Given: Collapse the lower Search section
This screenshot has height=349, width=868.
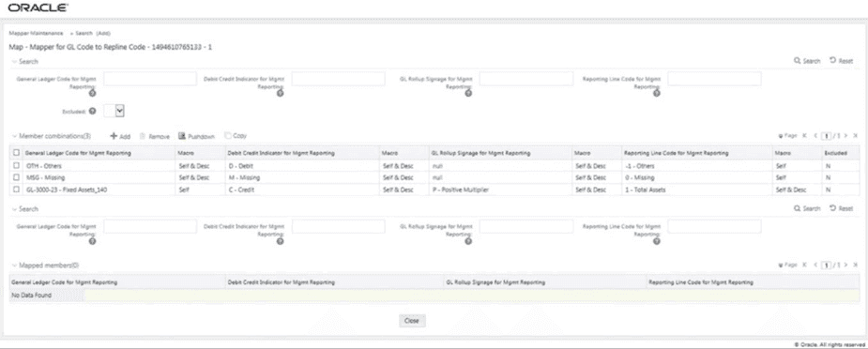Looking at the screenshot, I should pyautogui.click(x=14, y=209).
